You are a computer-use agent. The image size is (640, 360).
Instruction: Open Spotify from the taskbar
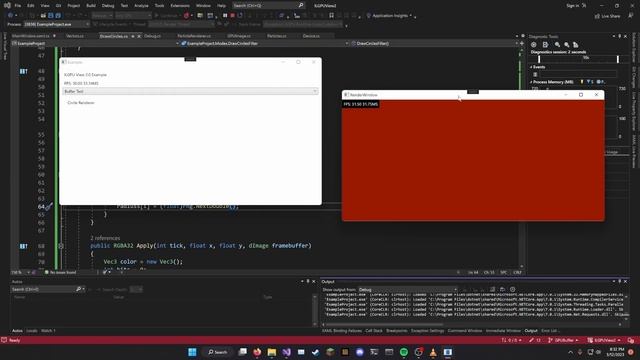coord(404,352)
